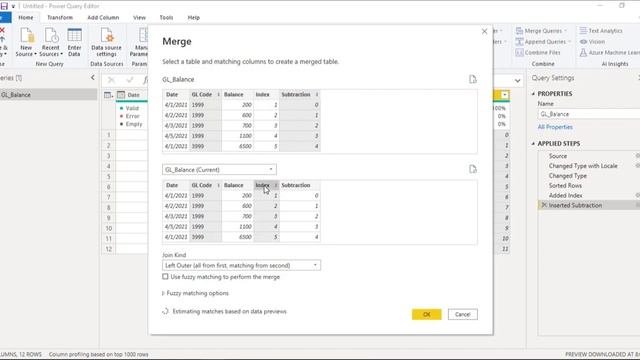Click the Text Analytics icon
The height and width of the screenshot is (360, 640).
583,31
